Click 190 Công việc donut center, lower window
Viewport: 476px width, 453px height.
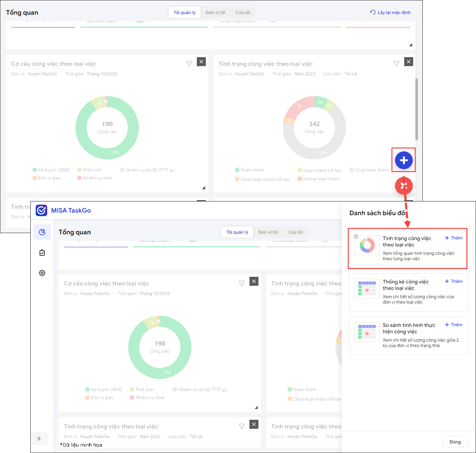160,347
